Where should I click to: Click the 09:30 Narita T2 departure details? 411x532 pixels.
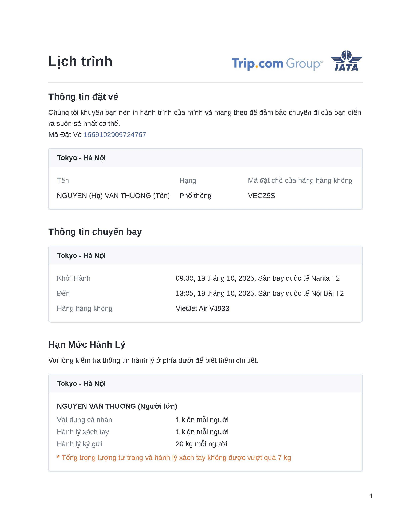258,278
